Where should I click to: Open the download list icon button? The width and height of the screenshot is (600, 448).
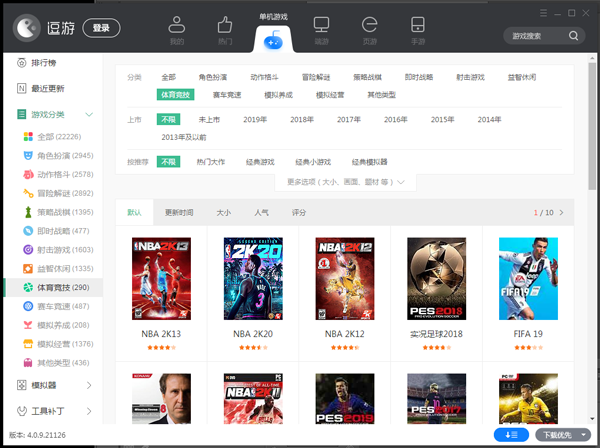512,435
